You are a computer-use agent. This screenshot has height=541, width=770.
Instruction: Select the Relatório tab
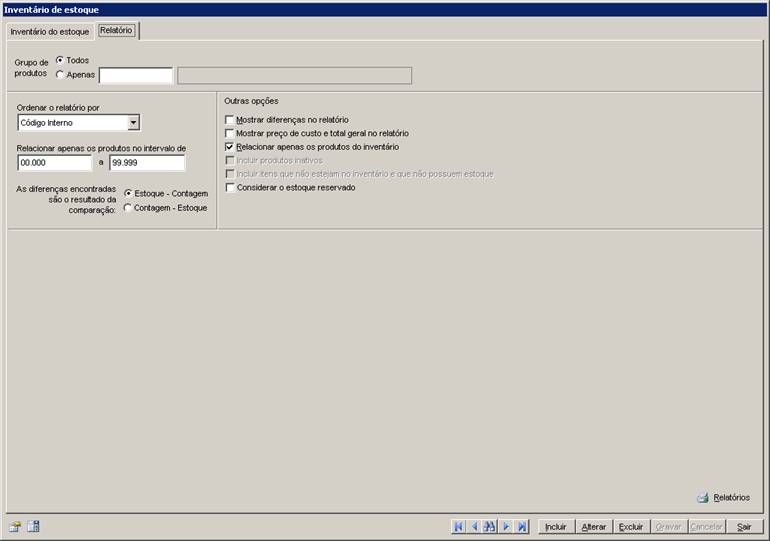click(x=116, y=30)
